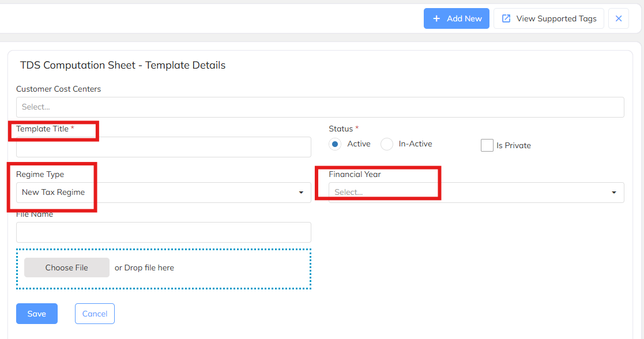Open the Customer Cost Centers select box
Screen dimensions: 644x339
pyautogui.click(x=320, y=107)
